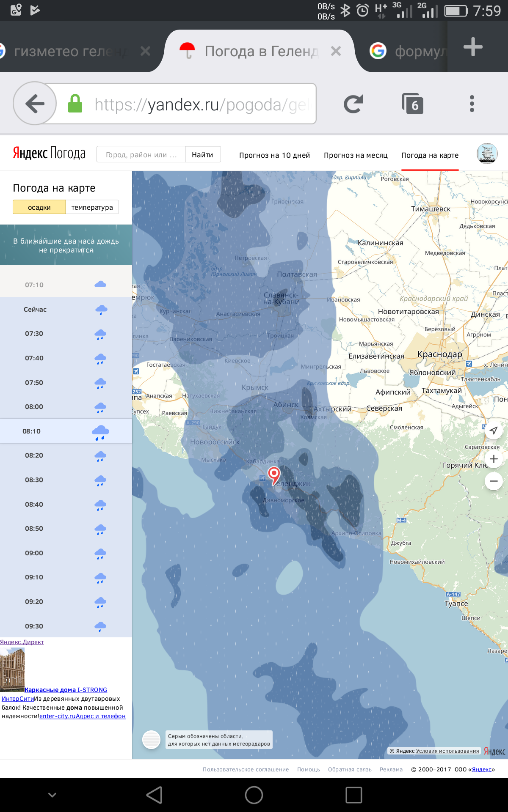Open the 'Каркасные дома I-STRONG' ad link

coord(66,690)
